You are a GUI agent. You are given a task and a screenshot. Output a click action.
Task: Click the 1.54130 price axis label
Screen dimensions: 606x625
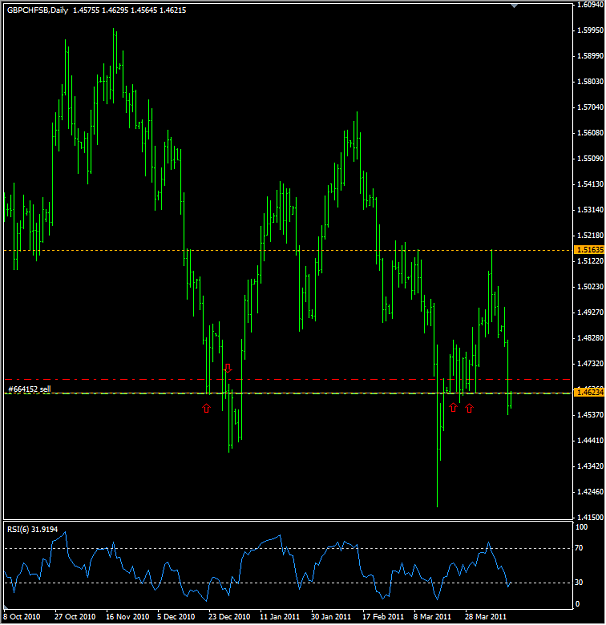pos(590,184)
